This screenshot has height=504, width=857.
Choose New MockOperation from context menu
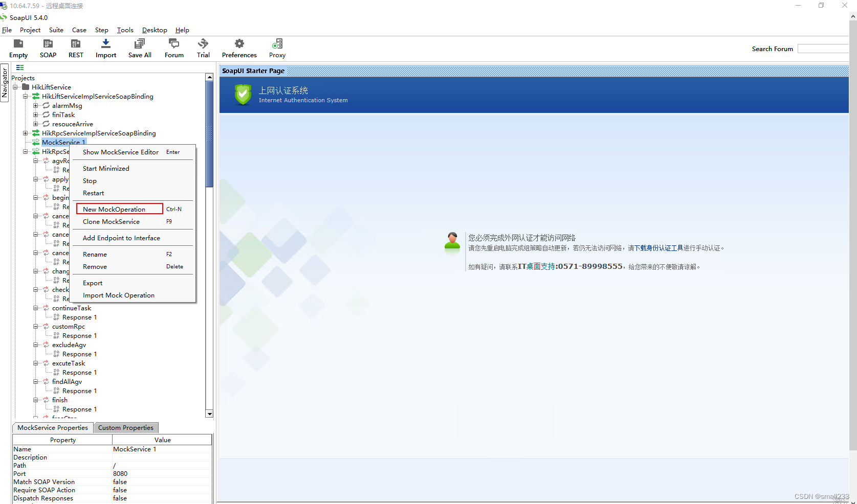(133, 209)
